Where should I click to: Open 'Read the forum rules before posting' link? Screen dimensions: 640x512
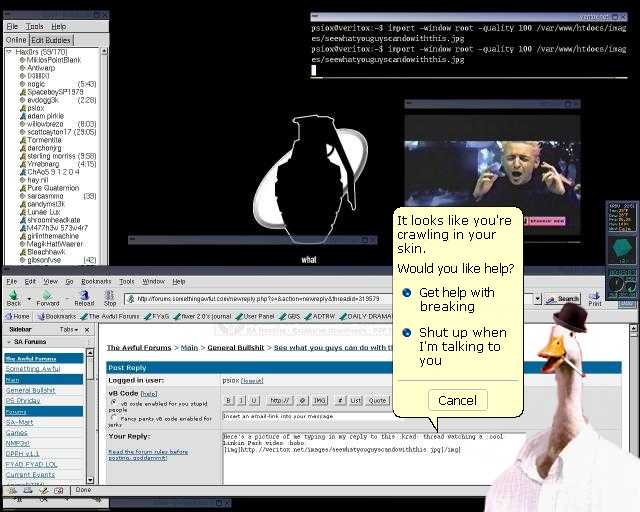pyautogui.click(x=148, y=455)
